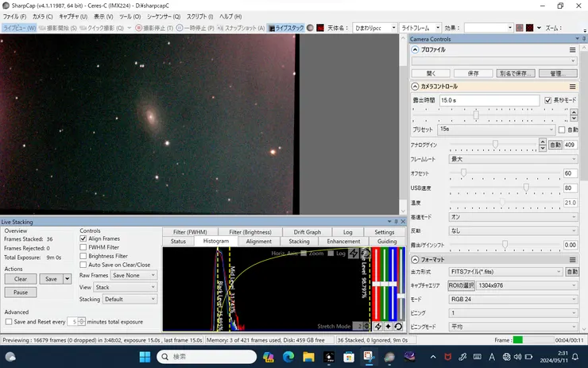Screen dimensions: 588x368
Task: Click the auto-stretch lightning icon below histogram sliders
Action: 377,326
